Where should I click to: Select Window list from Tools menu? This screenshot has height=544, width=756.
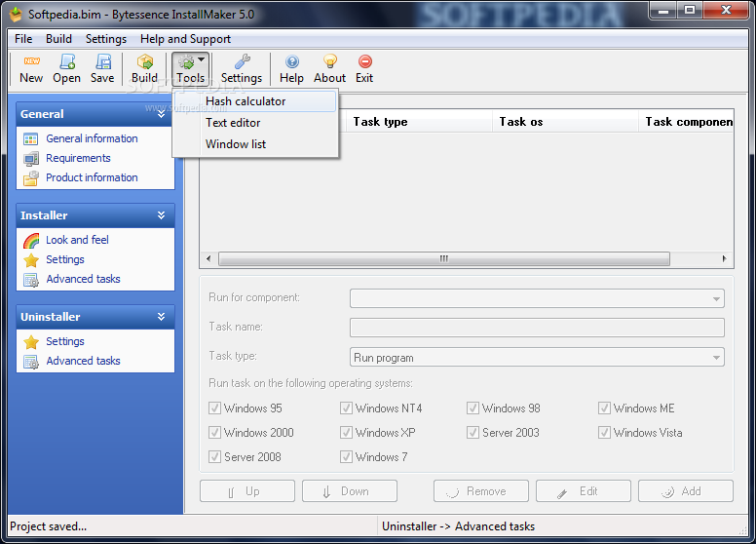[x=255, y=143]
